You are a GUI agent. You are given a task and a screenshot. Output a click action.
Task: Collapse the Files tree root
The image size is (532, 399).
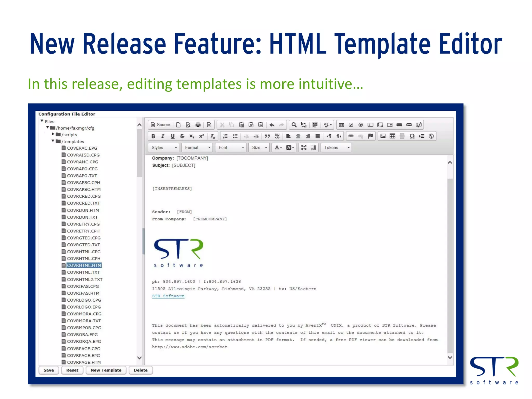click(42, 121)
